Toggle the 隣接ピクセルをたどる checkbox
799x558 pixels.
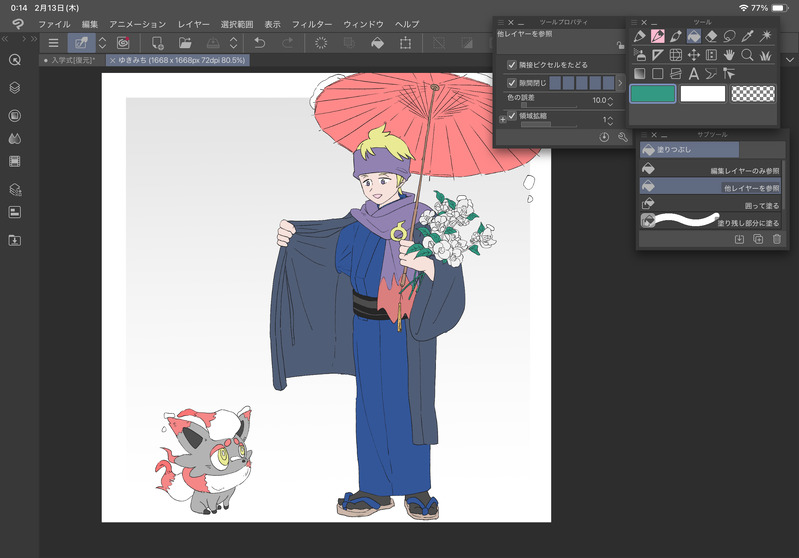coord(512,65)
